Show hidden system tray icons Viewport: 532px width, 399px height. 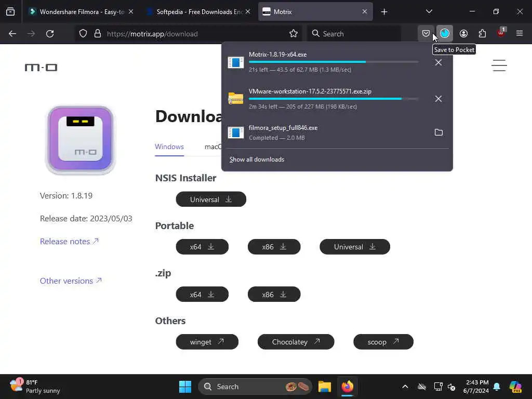coord(405,387)
